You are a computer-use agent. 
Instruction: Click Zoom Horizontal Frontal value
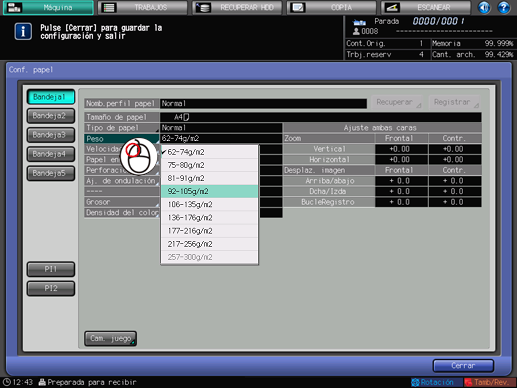(x=401, y=160)
